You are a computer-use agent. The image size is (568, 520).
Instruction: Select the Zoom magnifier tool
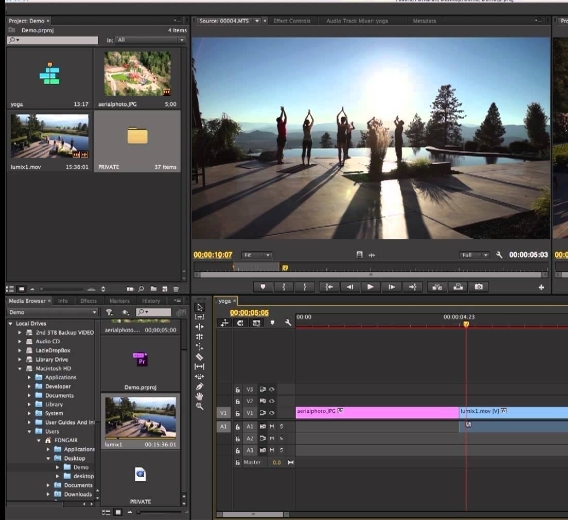(200, 406)
